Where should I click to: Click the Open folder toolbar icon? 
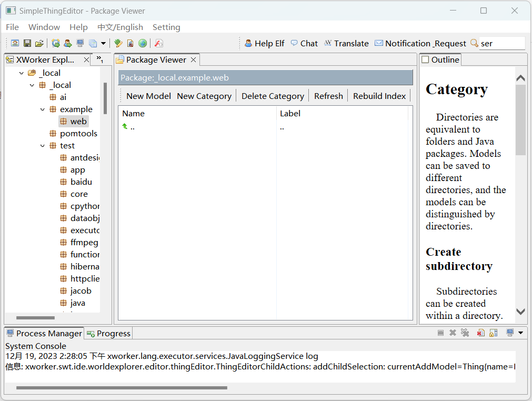[x=39, y=43]
